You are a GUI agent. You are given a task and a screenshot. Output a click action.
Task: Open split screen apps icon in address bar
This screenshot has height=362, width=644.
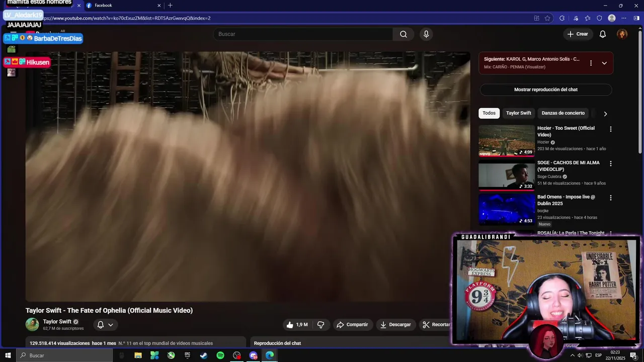[x=537, y=18]
